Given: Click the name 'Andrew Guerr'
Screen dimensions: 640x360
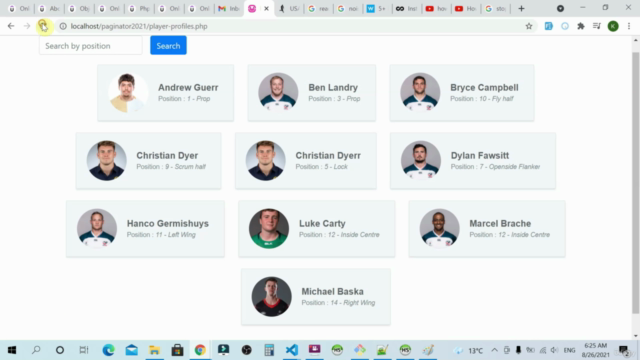Looking at the screenshot, I should 188,87.
